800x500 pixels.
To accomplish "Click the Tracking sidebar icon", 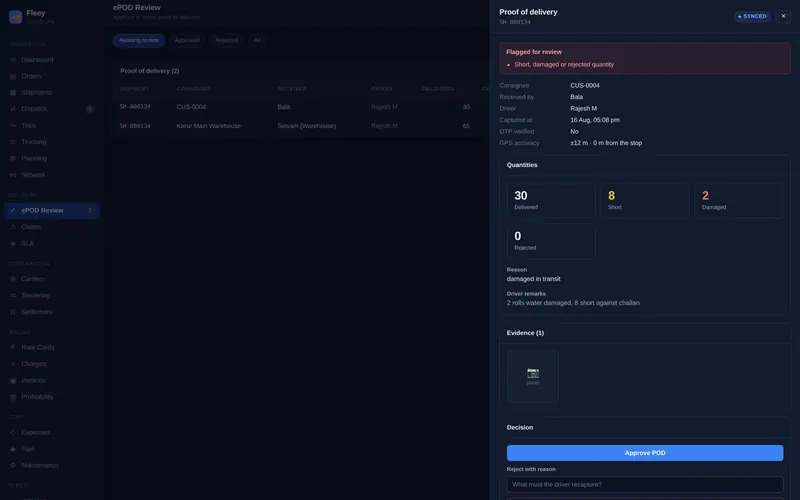I will [x=13, y=142].
